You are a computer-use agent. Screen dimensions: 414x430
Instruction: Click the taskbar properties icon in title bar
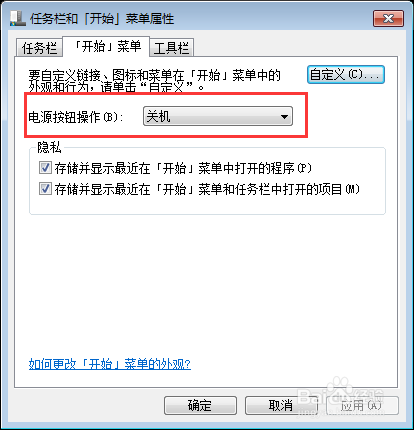(x=18, y=19)
